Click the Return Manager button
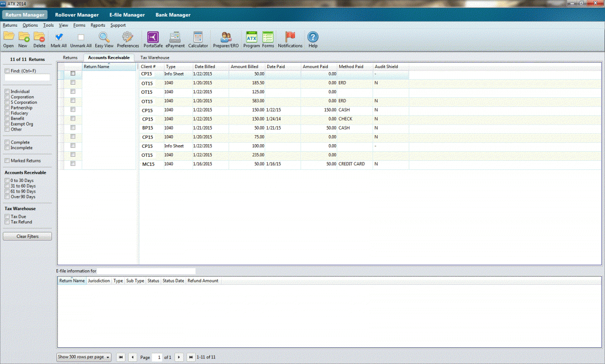This screenshot has height=364, width=605. tap(25, 15)
